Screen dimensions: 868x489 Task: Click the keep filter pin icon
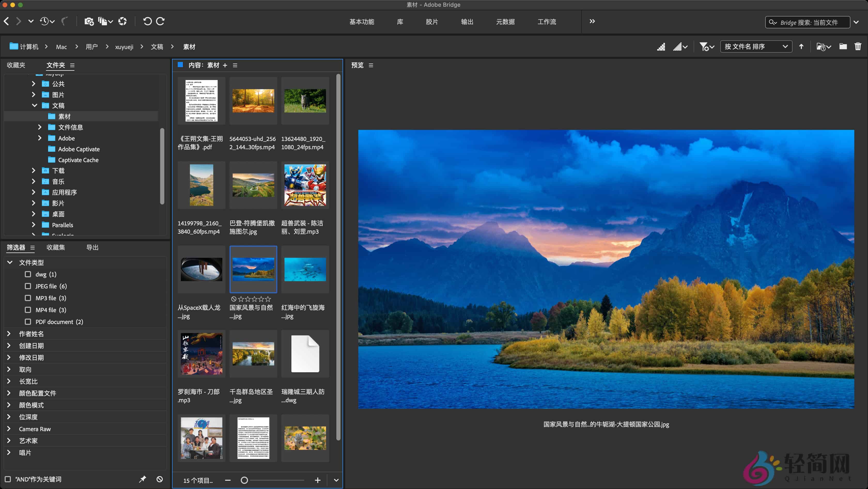143,479
